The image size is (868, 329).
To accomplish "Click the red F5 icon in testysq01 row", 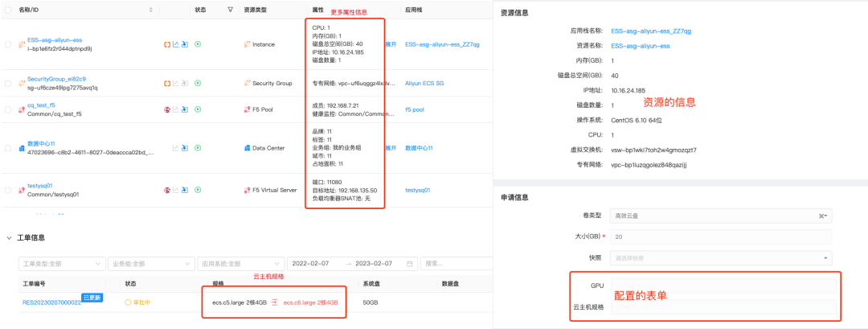I will pyautogui.click(x=166, y=190).
